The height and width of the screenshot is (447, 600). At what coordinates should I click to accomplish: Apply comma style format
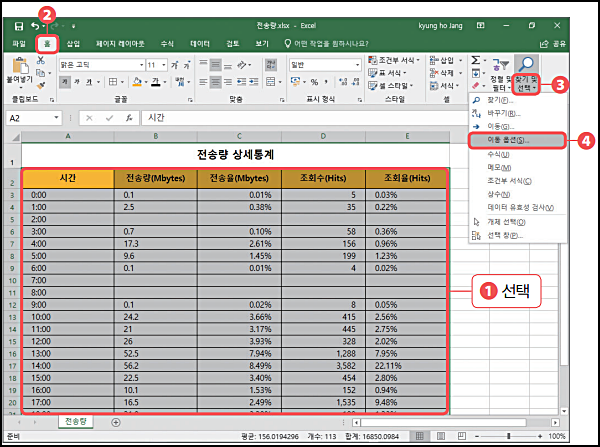coord(326,82)
